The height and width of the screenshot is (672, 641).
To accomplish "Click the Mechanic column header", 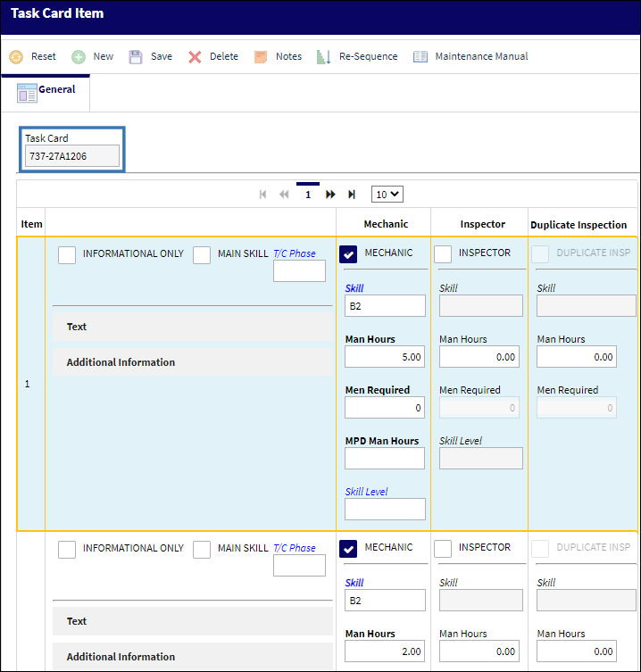I will point(386,224).
